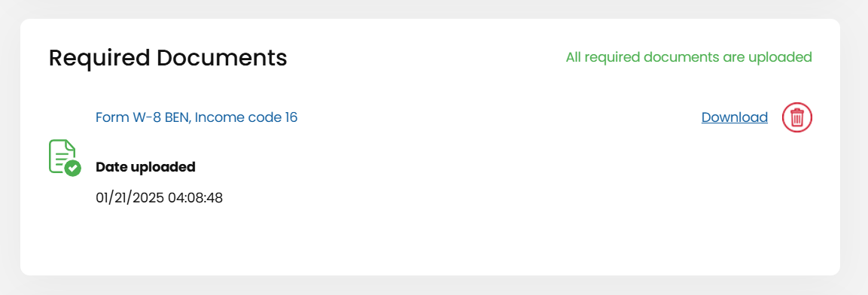Click the Required Documents heading
868x295 pixels.
168,58
